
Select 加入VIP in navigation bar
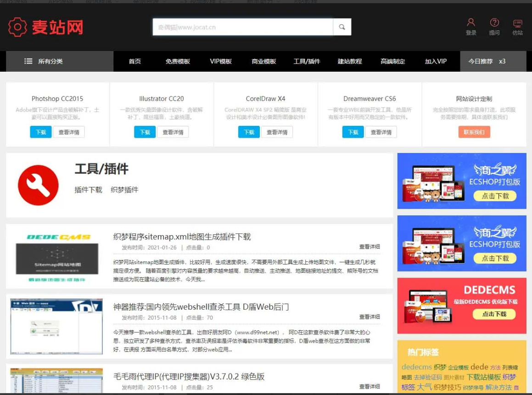tap(436, 61)
